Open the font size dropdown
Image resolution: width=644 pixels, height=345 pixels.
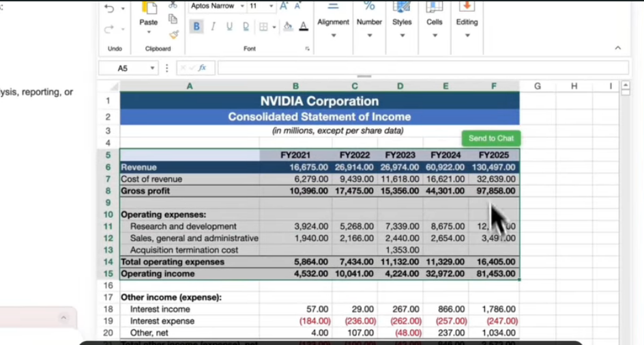271,6
